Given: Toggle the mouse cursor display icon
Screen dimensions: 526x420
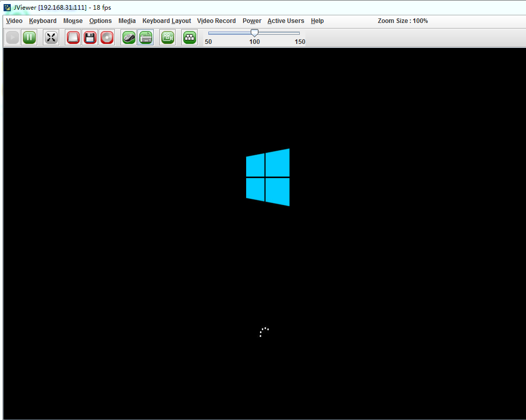Looking at the screenshot, I should tap(129, 37).
